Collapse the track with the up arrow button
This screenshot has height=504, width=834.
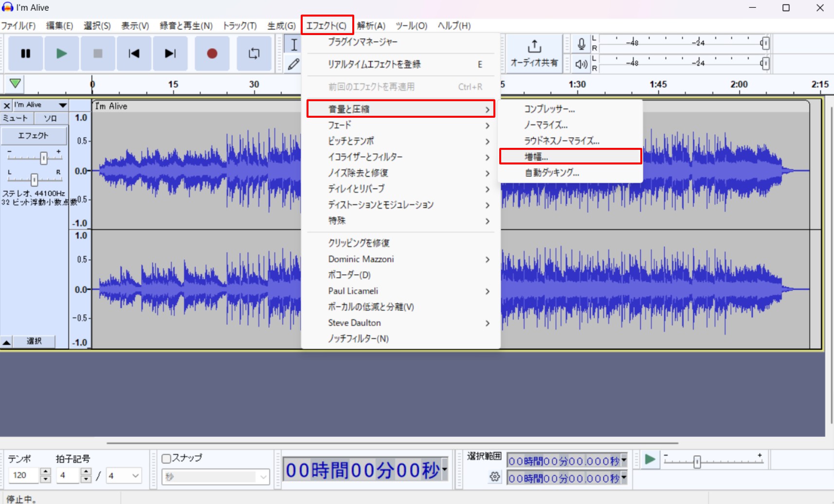point(6,342)
